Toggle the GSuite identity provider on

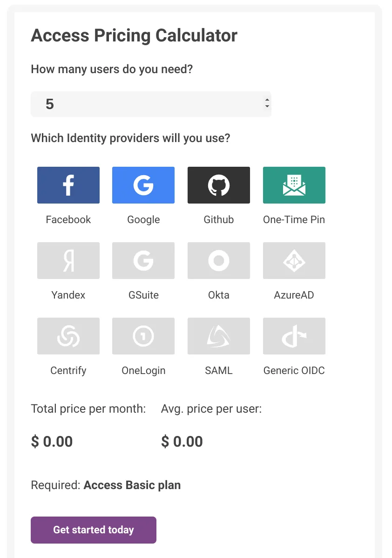coord(143,260)
